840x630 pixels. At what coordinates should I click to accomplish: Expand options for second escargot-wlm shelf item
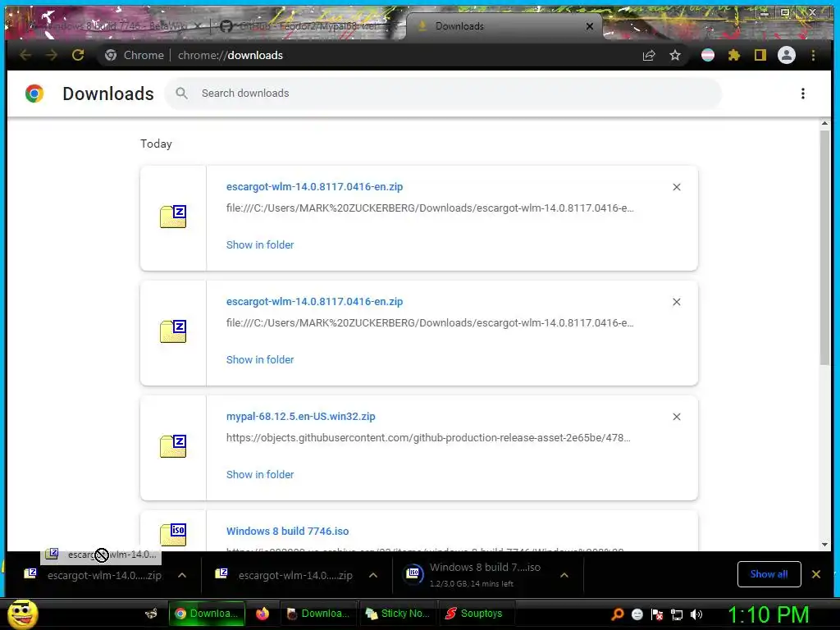pos(373,575)
